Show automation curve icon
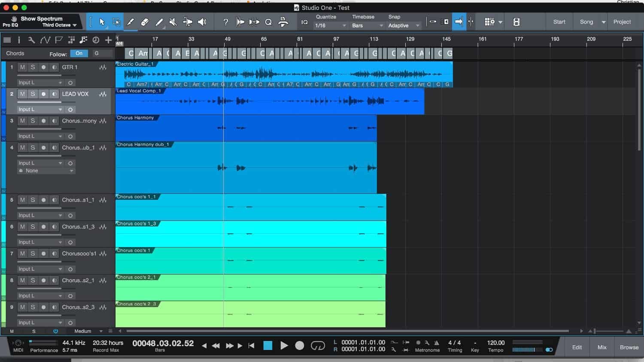 pos(45,40)
